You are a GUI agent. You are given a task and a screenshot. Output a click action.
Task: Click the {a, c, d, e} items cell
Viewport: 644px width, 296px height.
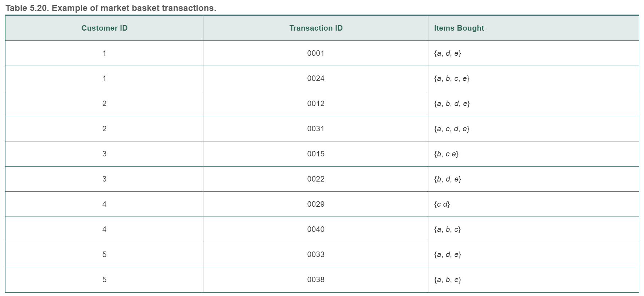click(x=533, y=129)
